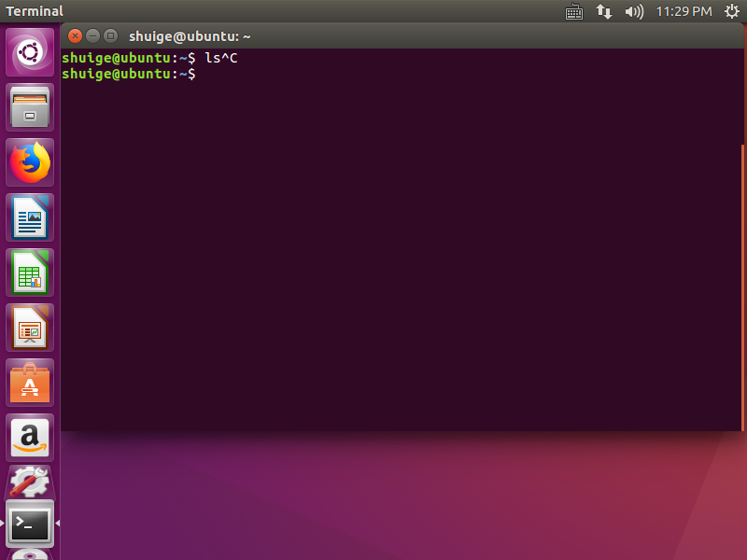Open the keyboard input indicator
The height and width of the screenshot is (560, 747).
(573, 11)
